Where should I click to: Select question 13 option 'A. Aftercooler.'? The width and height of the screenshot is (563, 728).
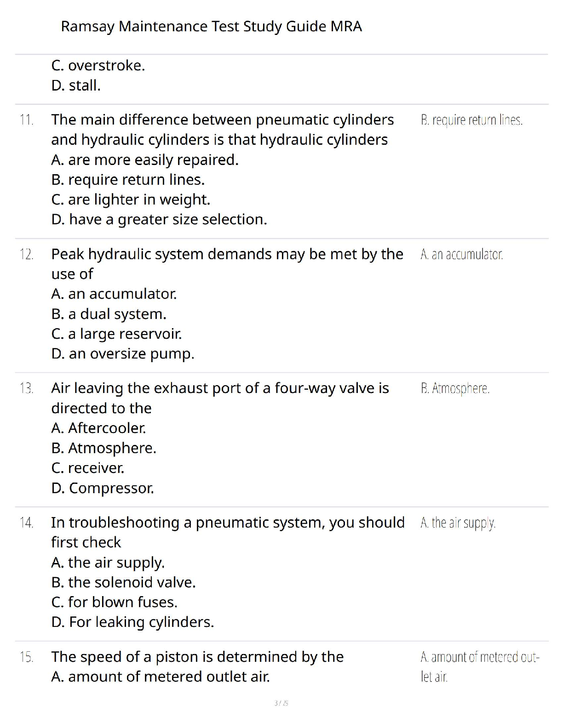98,428
